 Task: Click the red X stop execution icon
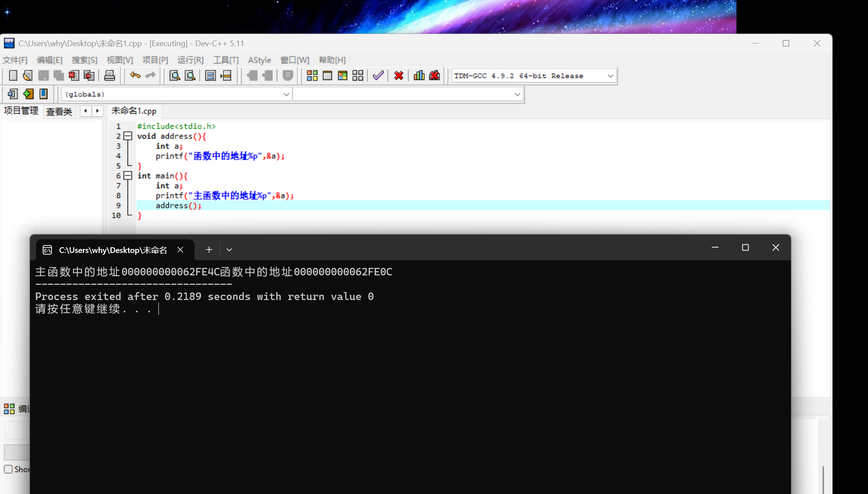399,76
